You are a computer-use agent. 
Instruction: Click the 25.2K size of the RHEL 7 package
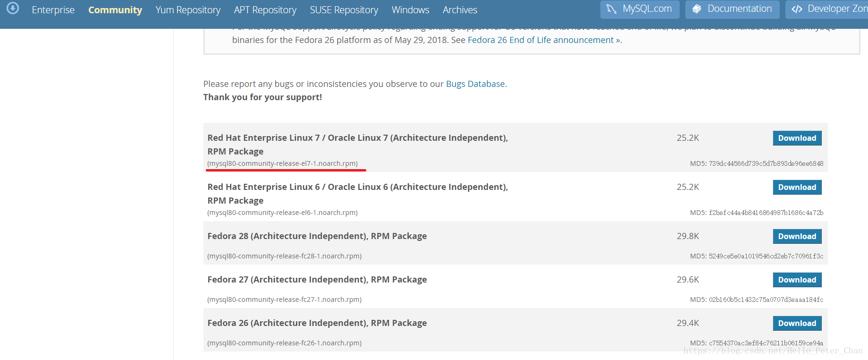(x=688, y=138)
